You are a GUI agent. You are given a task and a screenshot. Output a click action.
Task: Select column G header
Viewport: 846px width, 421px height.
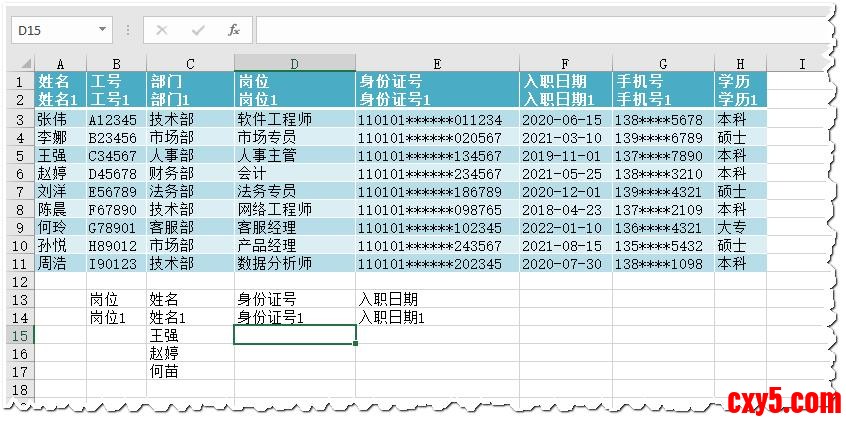(662, 64)
